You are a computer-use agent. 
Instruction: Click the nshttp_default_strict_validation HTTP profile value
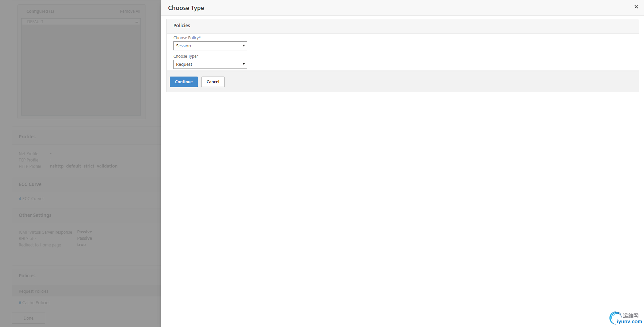[84, 166]
